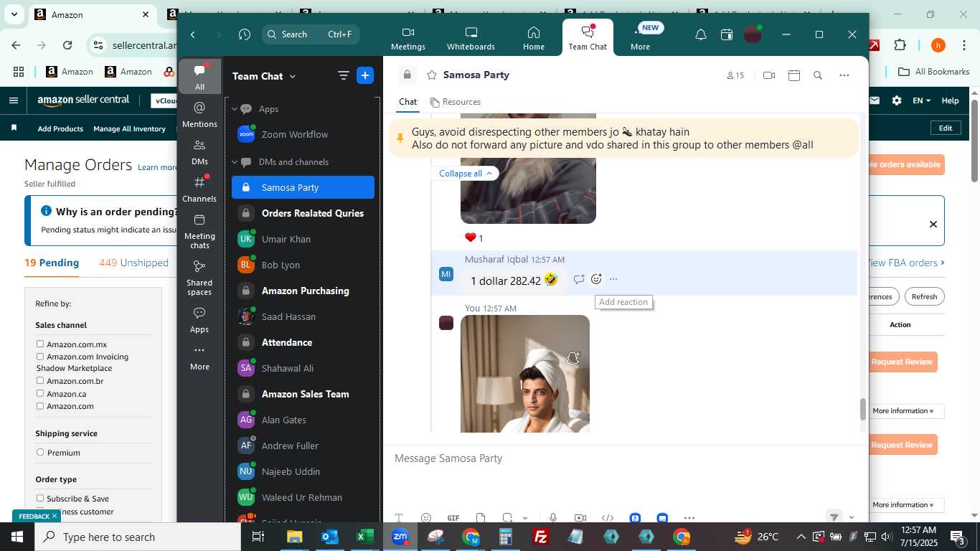Screen dimensions: 980x551
Task: Select the Chat tab
Action: (408, 102)
